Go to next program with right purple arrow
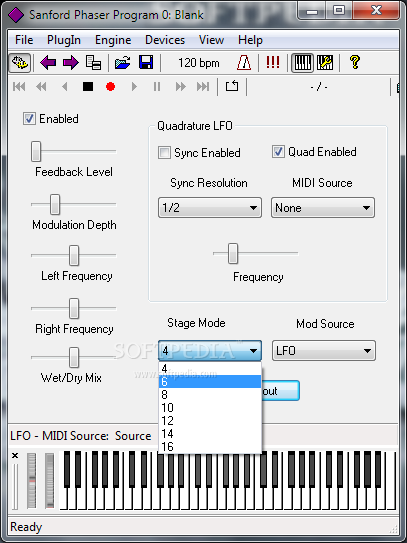 pos(71,63)
